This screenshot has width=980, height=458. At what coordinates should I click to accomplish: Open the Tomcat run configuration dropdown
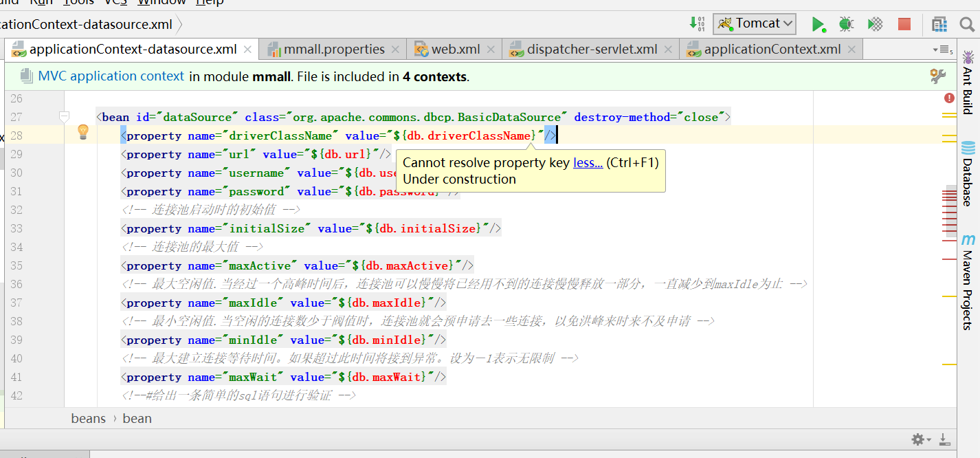coord(754,23)
